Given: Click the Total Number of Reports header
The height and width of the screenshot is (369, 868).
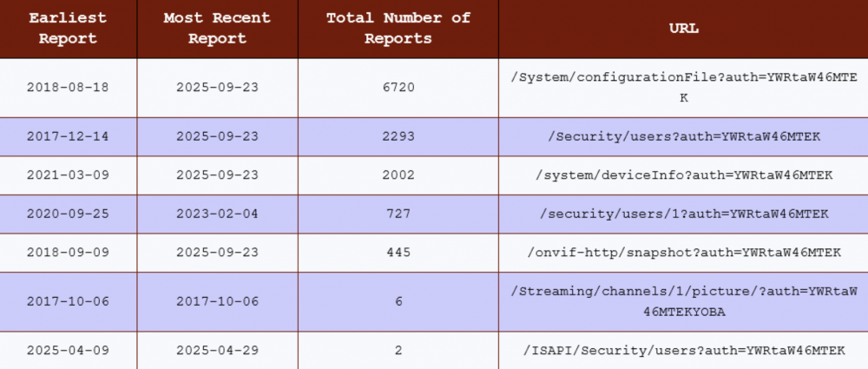Looking at the screenshot, I should pyautogui.click(x=398, y=29).
